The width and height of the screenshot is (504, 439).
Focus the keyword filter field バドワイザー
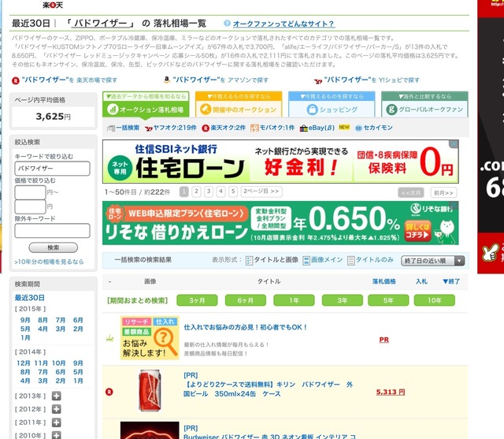click(53, 169)
